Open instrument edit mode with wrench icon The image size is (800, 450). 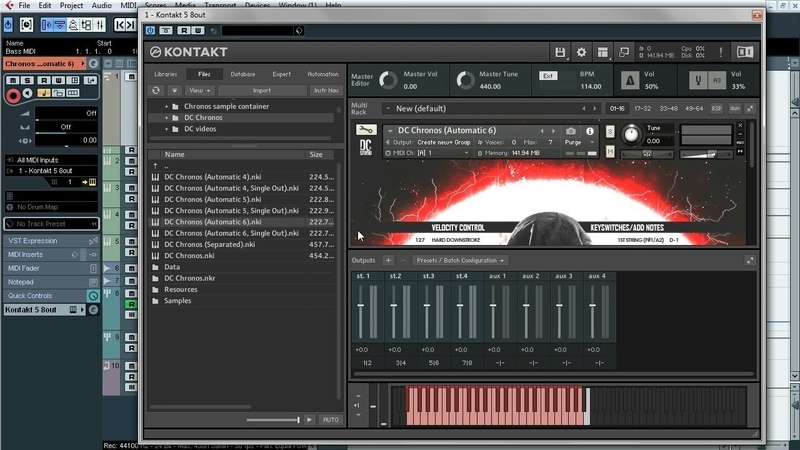[x=366, y=130]
